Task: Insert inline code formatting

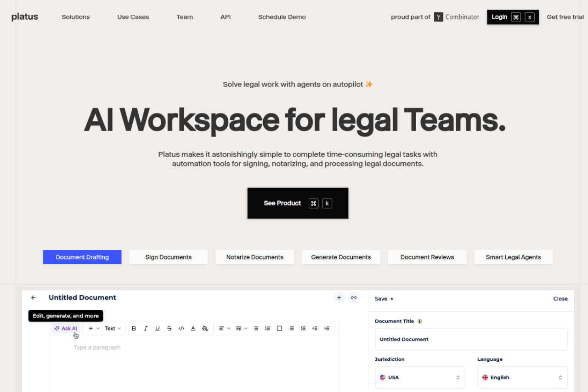Action: click(x=181, y=329)
